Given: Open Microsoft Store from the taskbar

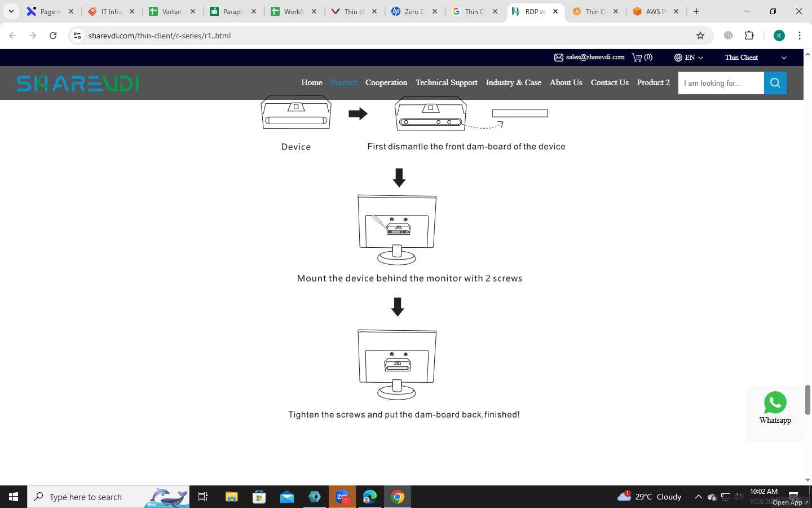Looking at the screenshot, I should [x=259, y=497].
